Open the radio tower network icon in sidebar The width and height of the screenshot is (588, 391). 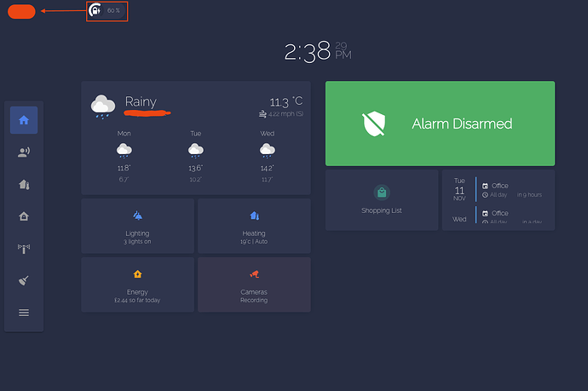point(24,249)
